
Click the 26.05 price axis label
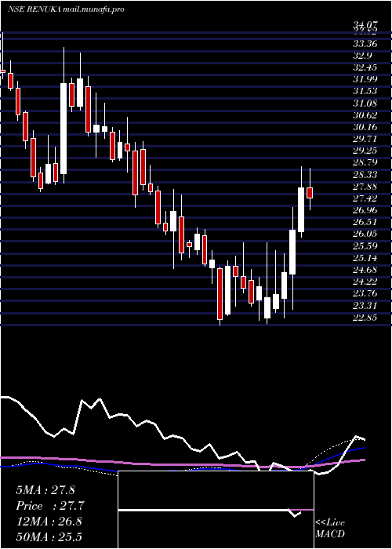tap(365, 234)
